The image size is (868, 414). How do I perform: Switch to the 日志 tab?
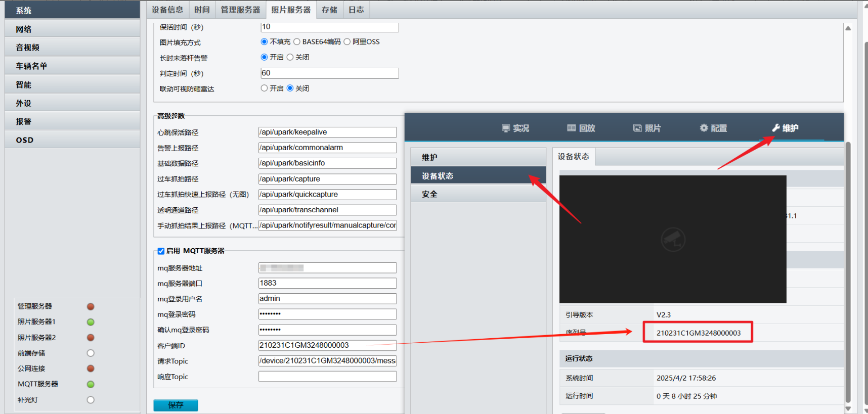[356, 10]
